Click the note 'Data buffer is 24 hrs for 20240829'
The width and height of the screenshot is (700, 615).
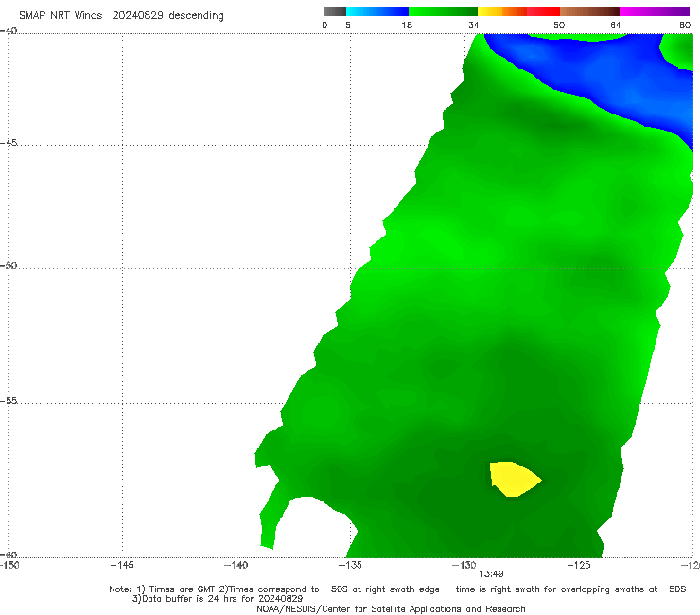(218, 599)
